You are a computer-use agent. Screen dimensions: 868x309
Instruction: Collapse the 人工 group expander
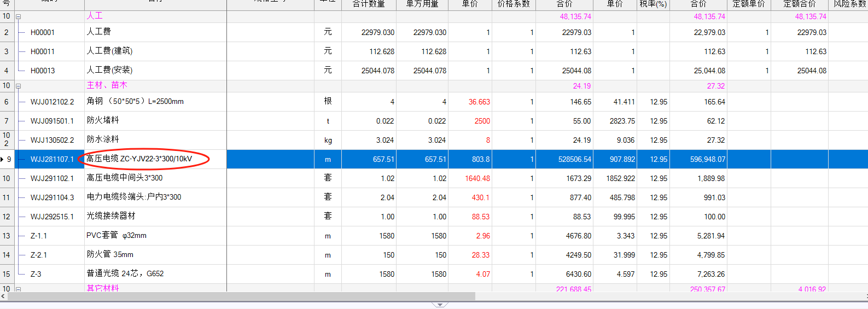pyautogui.click(x=18, y=16)
